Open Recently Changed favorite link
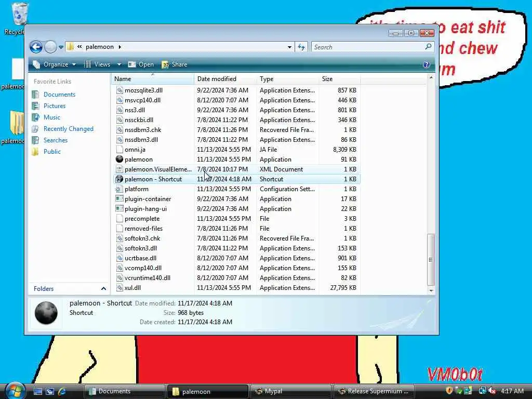Image resolution: width=532 pixels, height=399 pixels. click(68, 129)
